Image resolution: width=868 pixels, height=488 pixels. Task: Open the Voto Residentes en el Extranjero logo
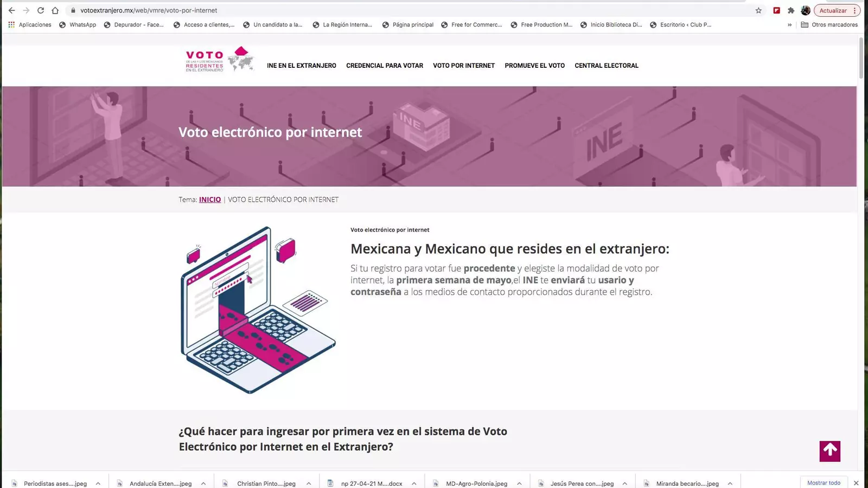coord(220,60)
